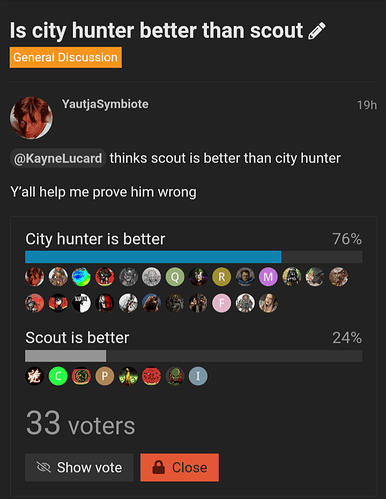The image size is (386, 499).
Task: Click the bright green C voter avatar
Action: pos(58,376)
